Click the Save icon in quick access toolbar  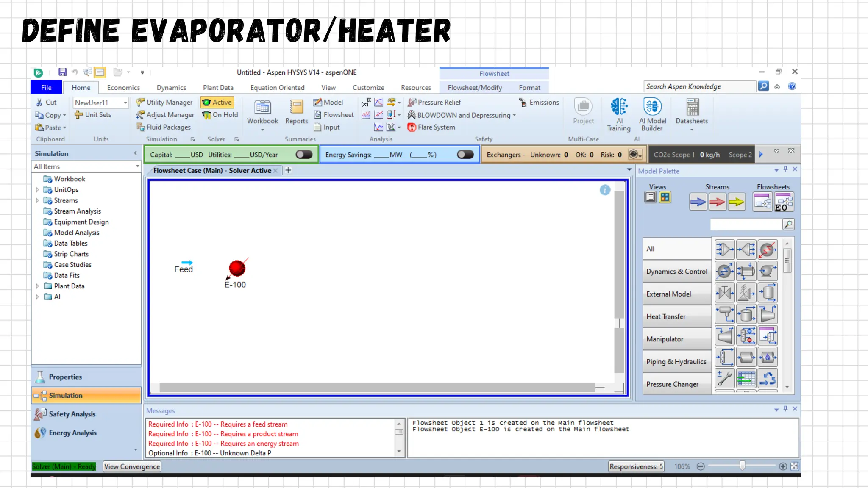(x=63, y=72)
